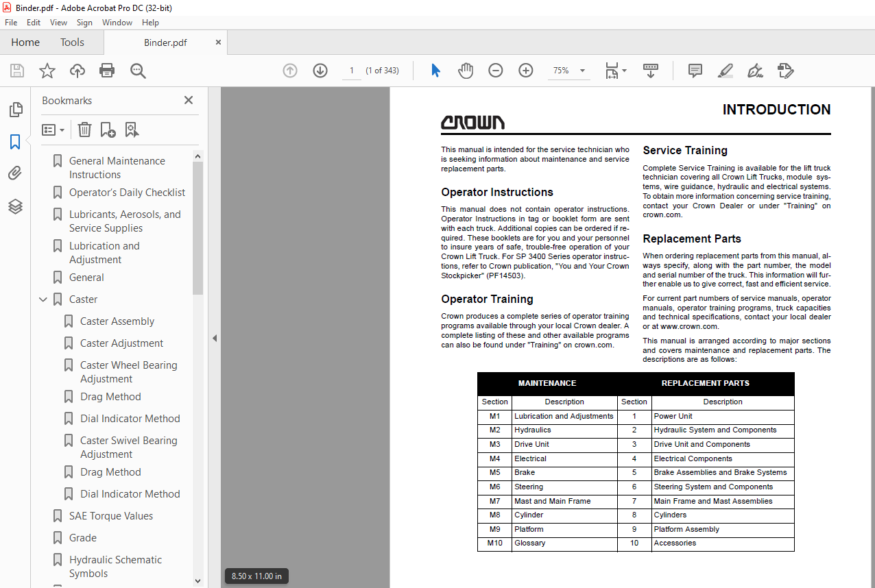Open bookmarks options menu dropdown
Image resolution: width=875 pixels, height=588 pixels.
tap(53, 130)
